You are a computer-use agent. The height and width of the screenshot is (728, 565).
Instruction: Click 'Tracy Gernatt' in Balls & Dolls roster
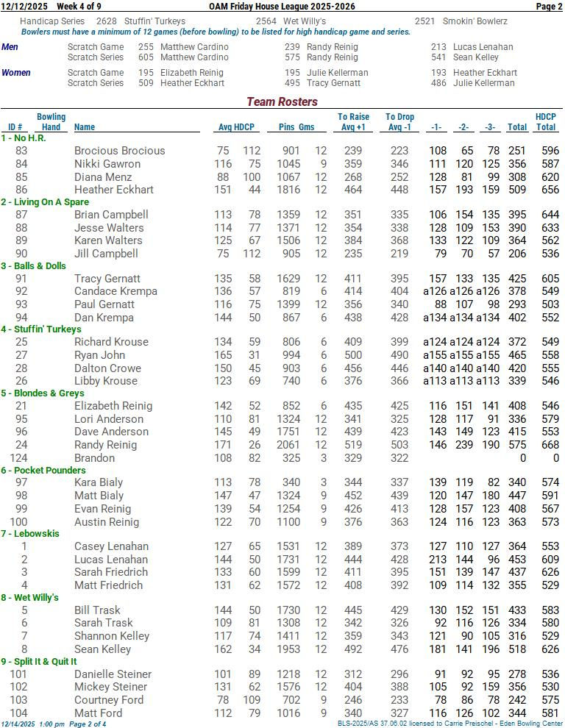pos(107,279)
